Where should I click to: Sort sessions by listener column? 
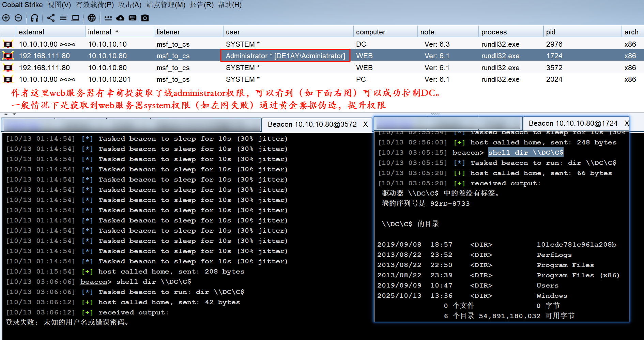[x=188, y=32]
